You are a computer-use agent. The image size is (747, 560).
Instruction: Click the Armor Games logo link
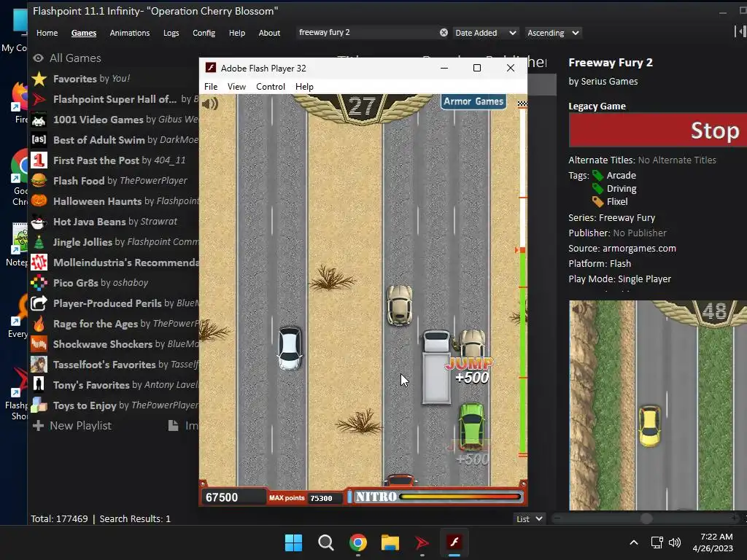(473, 101)
